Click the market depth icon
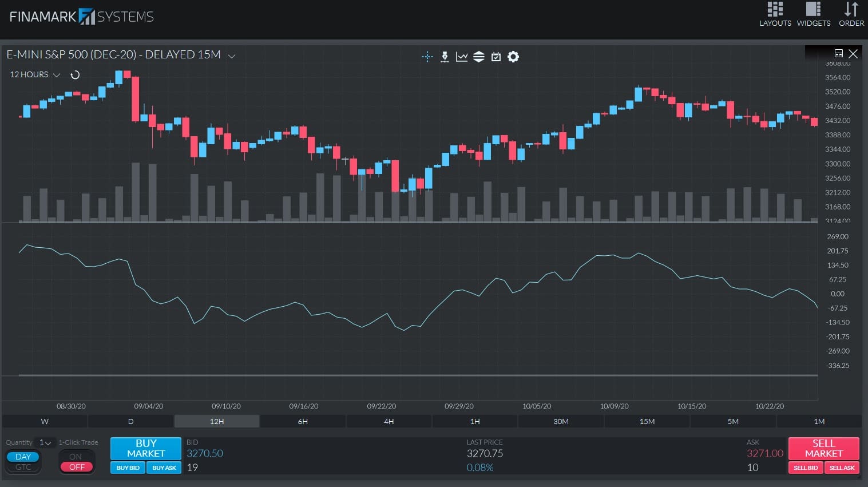The width and height of the screenshot is (868, 487). click(x=479, y=57)
